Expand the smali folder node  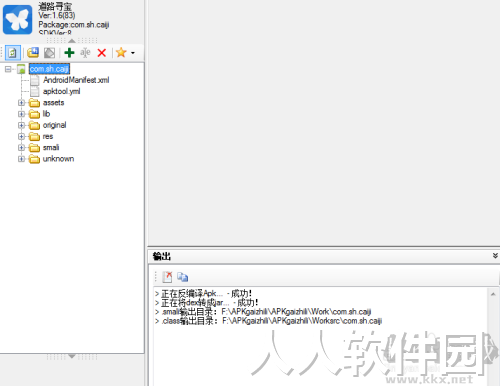click(21, 147)
